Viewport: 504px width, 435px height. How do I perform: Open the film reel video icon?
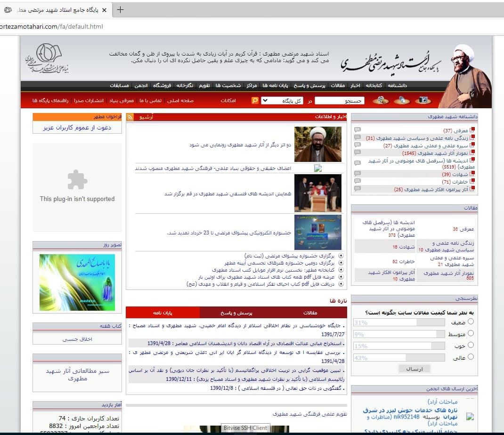click(x=381, y=100)
